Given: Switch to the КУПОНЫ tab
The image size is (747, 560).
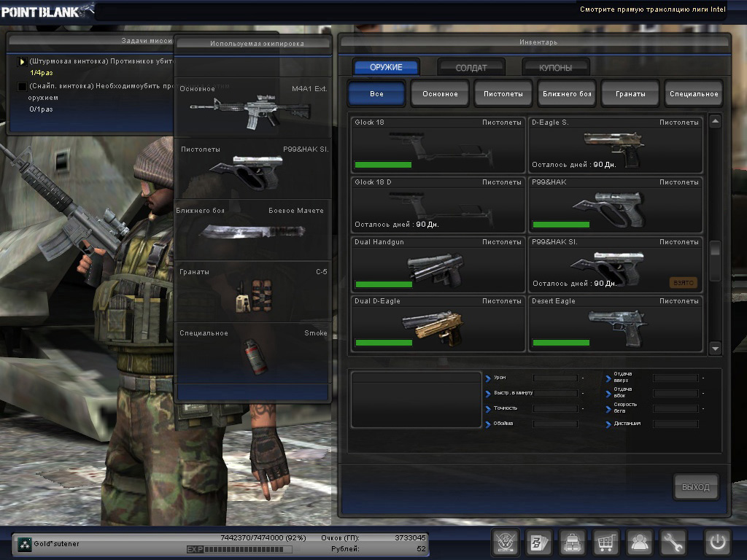Looking at the screenshot, I should (x=555, y=68).
